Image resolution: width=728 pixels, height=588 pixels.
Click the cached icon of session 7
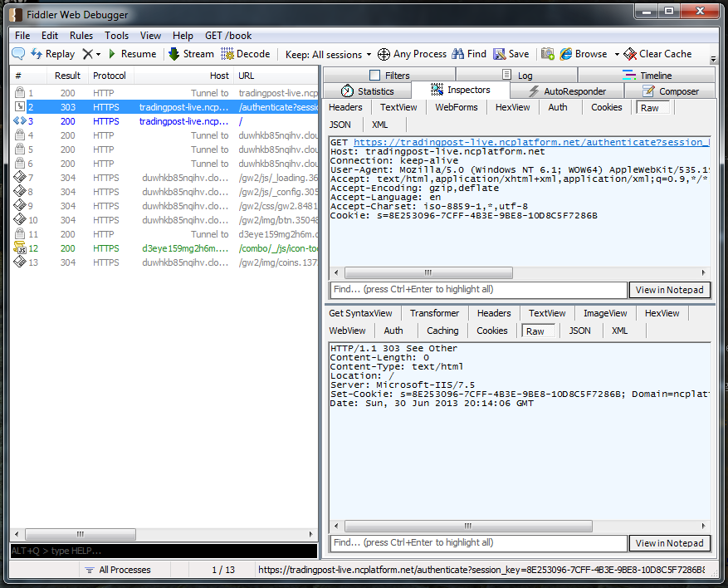(19, 177)
